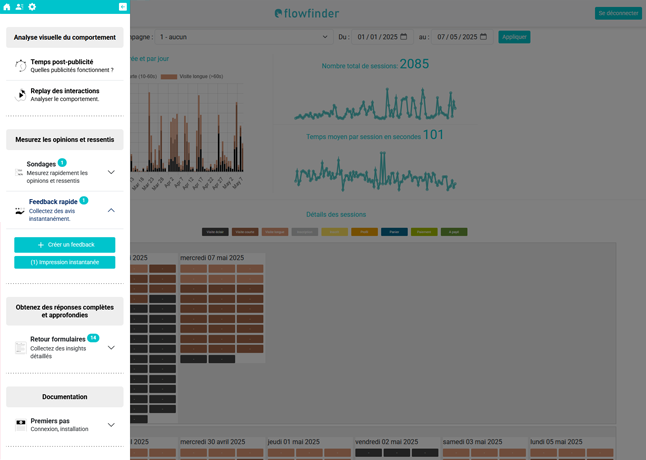646x460 pixels.
Task: Click the navy blue Panier legend swatch
Action: tap(394, 232)
